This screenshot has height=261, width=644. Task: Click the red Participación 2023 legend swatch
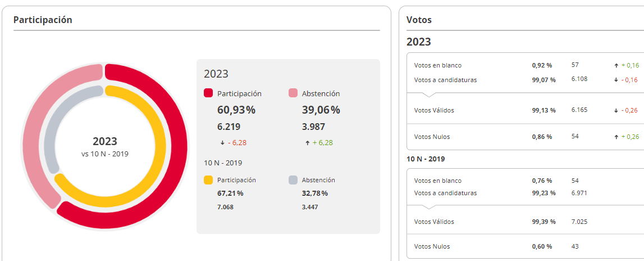click(208, 93)
